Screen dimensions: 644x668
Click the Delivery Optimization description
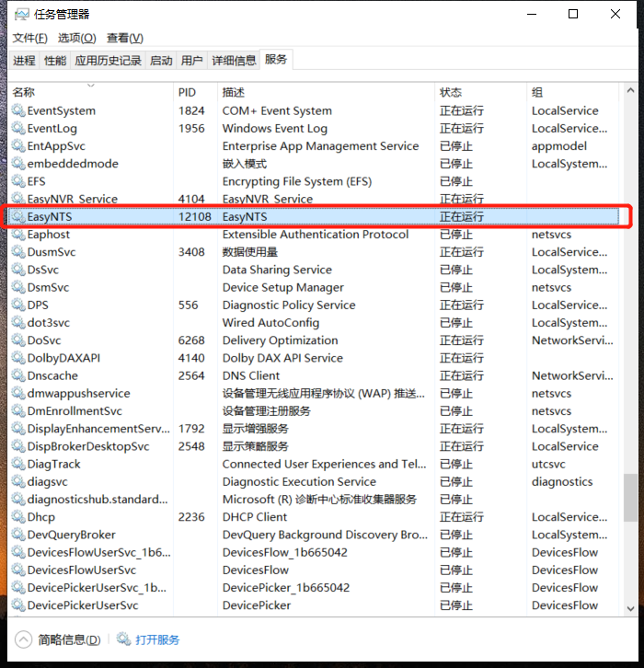coord(281,340)
